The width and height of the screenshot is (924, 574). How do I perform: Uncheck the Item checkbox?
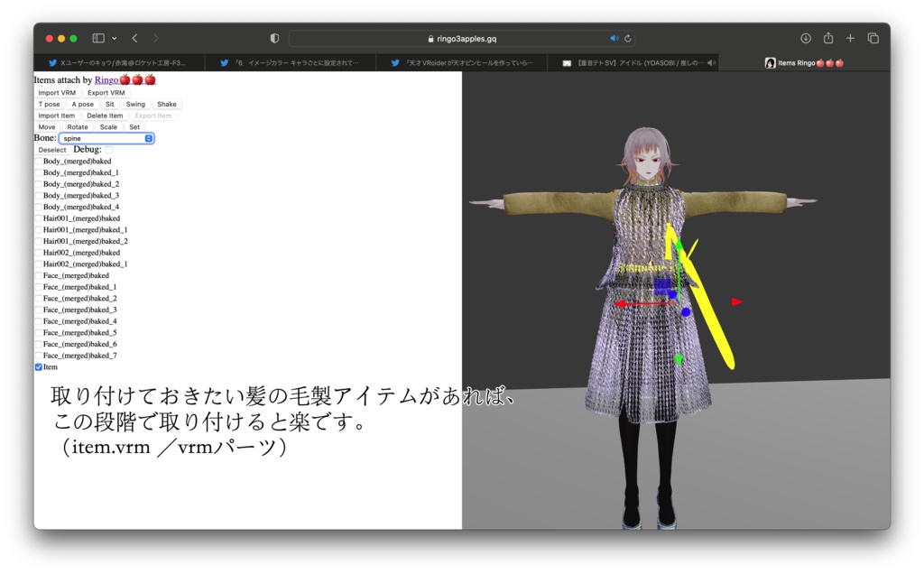(39, 366)
